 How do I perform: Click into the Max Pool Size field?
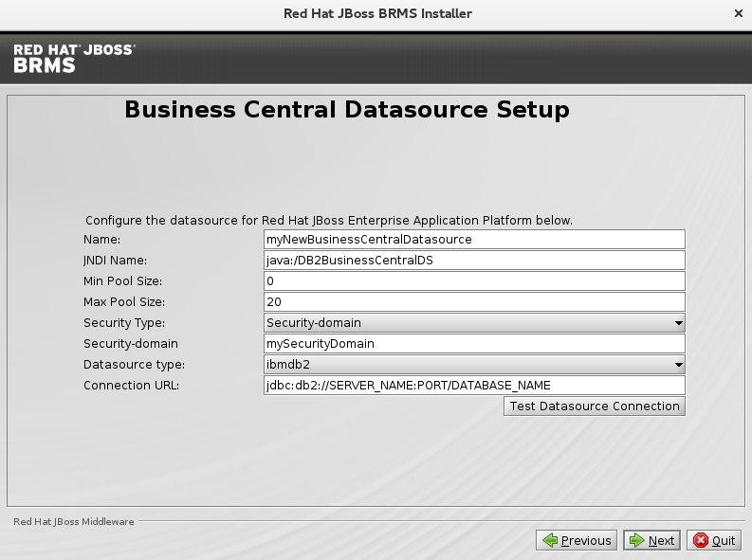point(474,302)
